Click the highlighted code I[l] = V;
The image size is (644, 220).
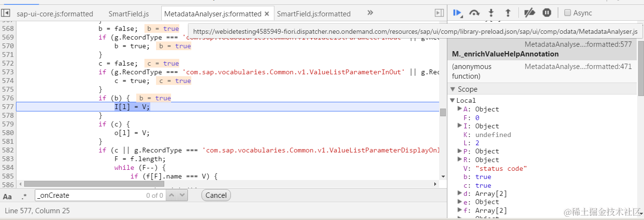[132, 107]
